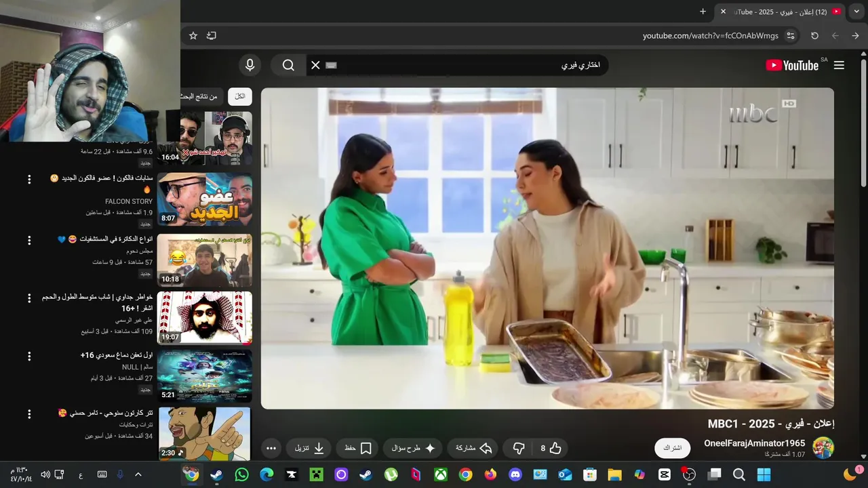Clear the YouTube search text with X

click(x=315, y=65)
